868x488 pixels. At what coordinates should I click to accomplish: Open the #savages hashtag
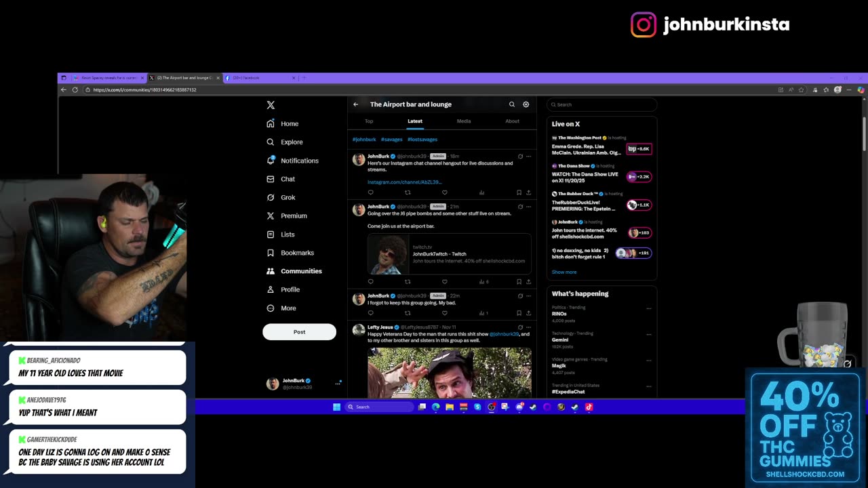point(391,140)
